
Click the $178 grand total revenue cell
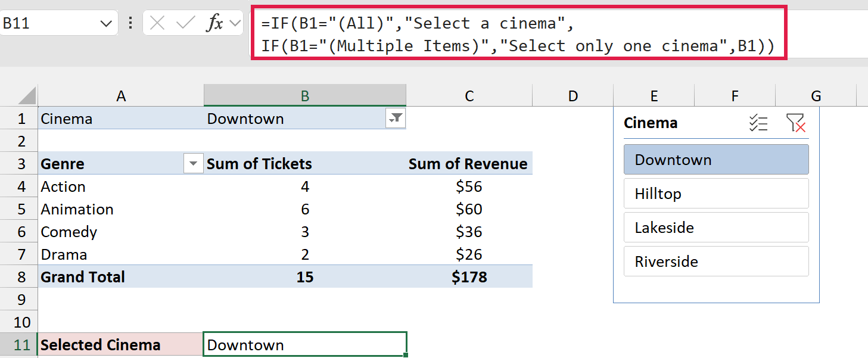pyautogui.click(x=469, y=277)
